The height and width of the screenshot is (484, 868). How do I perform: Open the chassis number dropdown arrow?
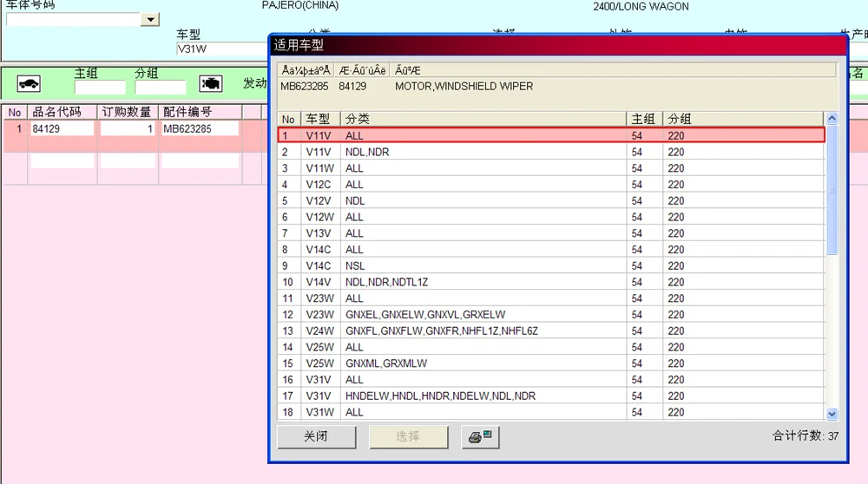click(x=150, y=19)
